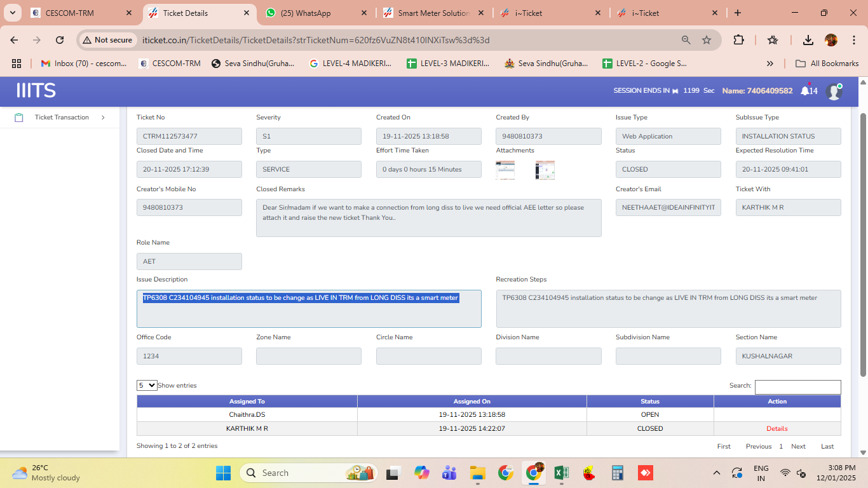Click the IIITS logo
868x488 pixels.
pos(36,91)
